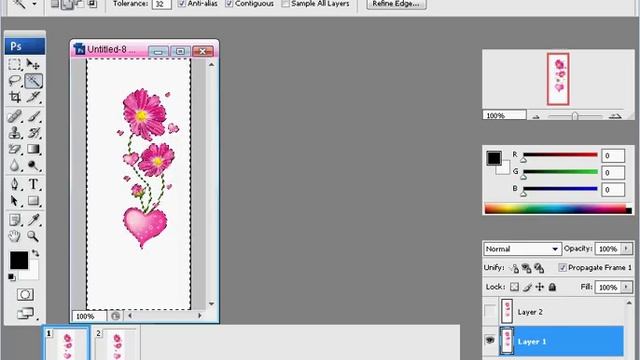Adjust the Navigator zoom slider
Viewport: 640px width, 360px height.
575,116
